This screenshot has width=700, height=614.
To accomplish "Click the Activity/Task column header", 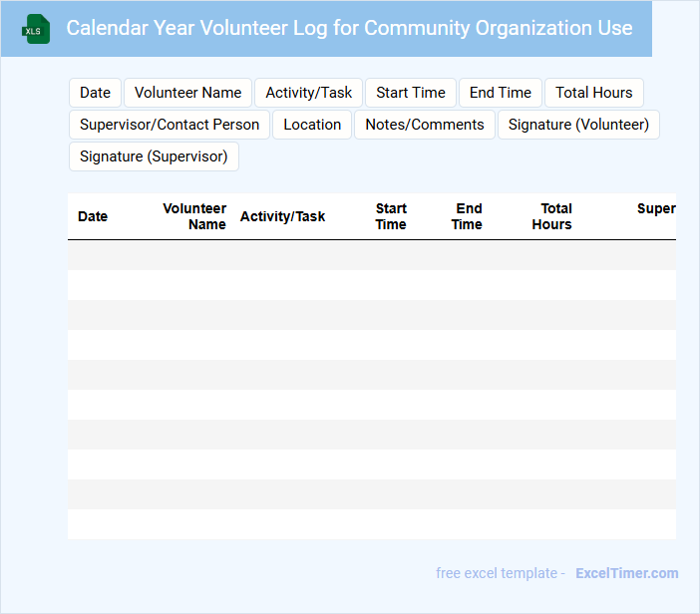I will click(282, 216).
